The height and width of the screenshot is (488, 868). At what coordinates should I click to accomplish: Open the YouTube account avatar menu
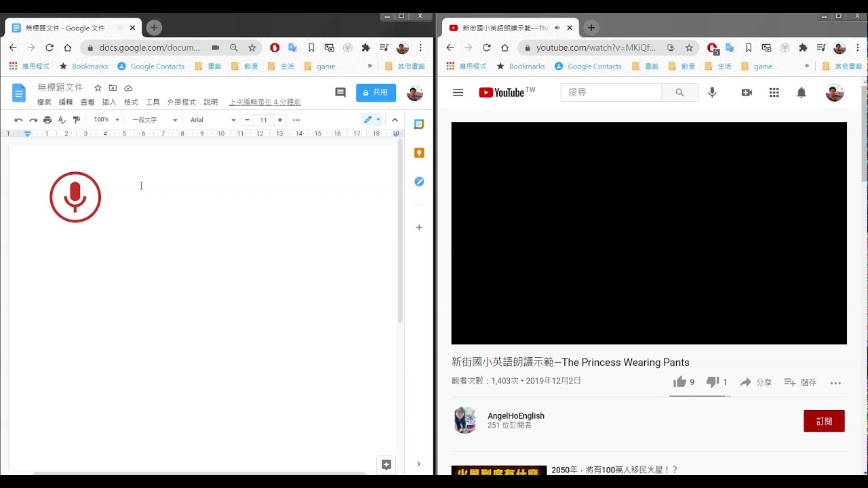(x=835, y=93)
